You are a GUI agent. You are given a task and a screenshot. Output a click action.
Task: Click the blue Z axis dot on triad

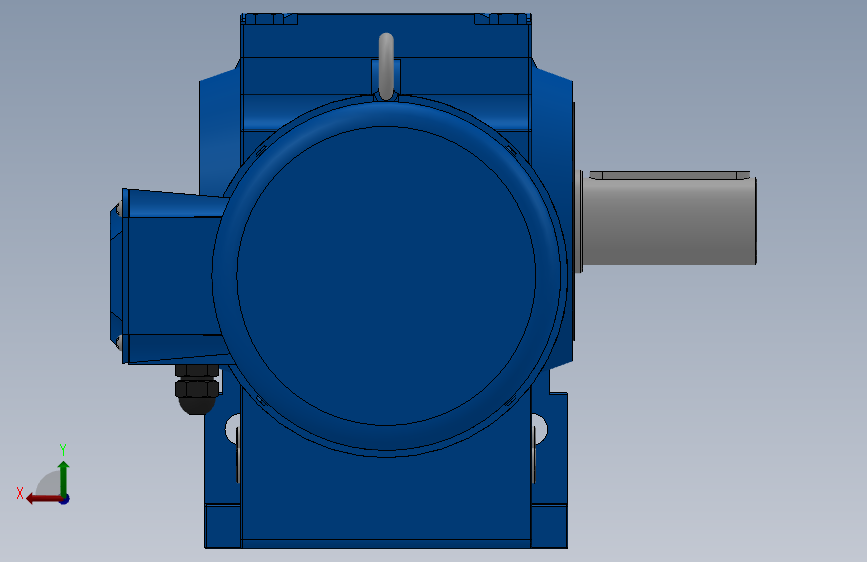(x=65, y=499)
